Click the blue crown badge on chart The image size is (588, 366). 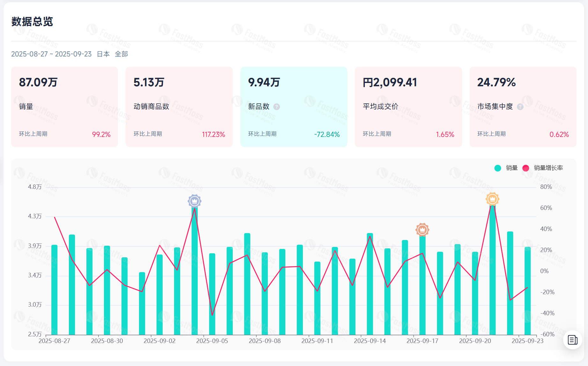pyautogui.click(x=195, y=201)
